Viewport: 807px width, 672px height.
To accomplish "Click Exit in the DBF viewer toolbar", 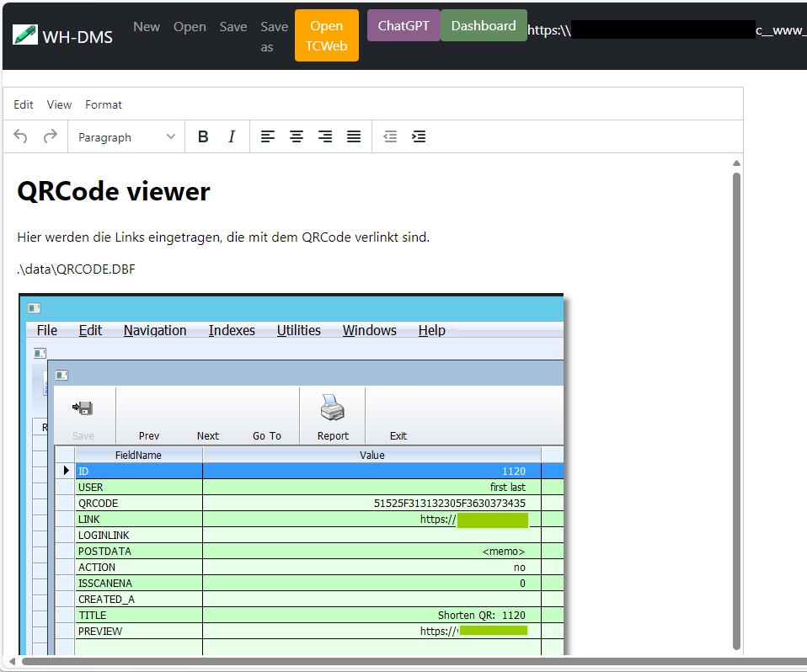I will click(398, 436).
